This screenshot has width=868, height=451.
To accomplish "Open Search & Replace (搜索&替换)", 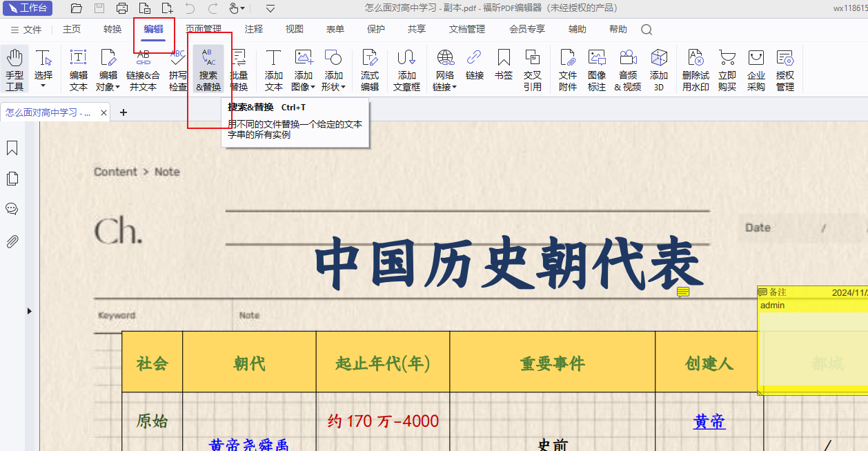I will click(x=208, y=70).
